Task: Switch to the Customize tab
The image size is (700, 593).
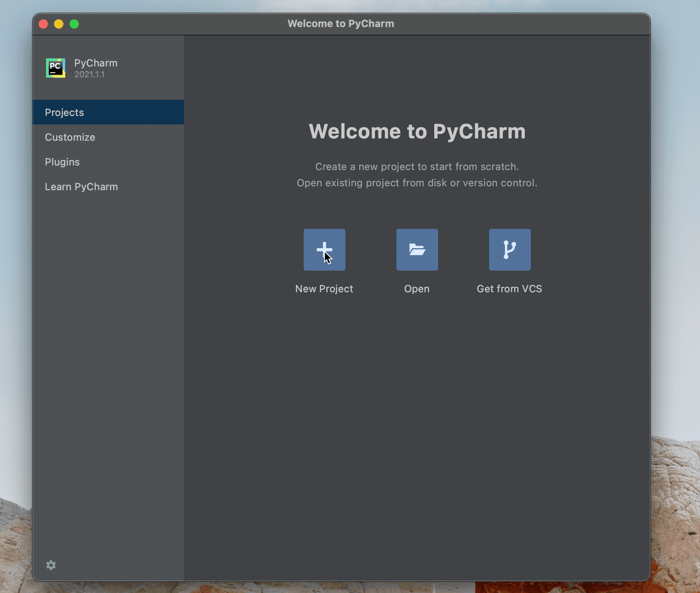Action: coord(108,137)
